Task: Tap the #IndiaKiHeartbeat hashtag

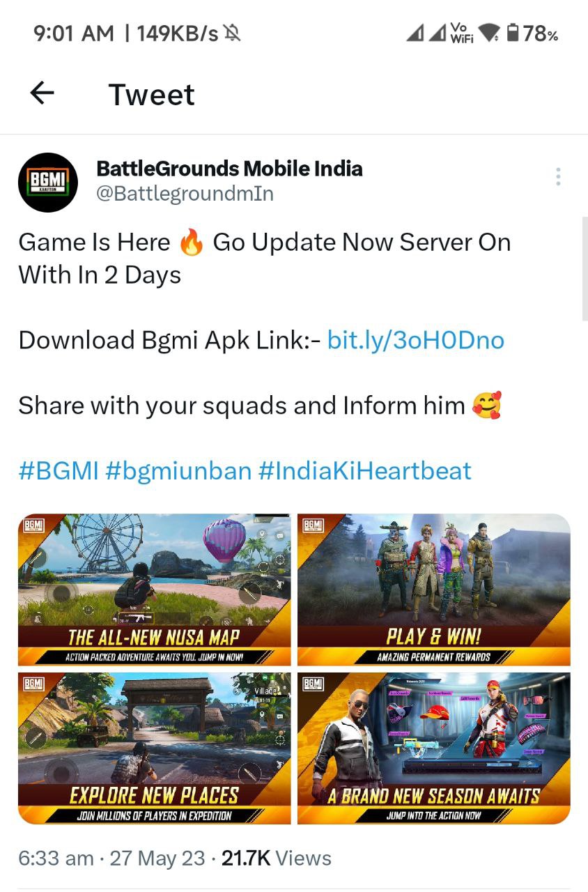Action: tap(365, 470)
